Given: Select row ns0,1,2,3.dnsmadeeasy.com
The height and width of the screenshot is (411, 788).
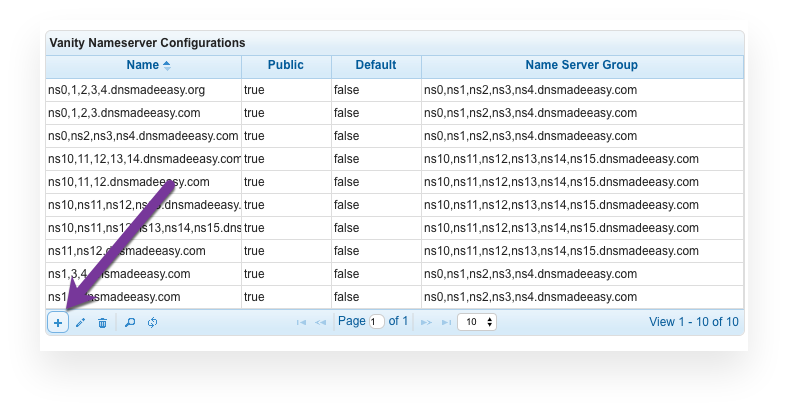Looking at the screenshot, I should pos(395,113).
